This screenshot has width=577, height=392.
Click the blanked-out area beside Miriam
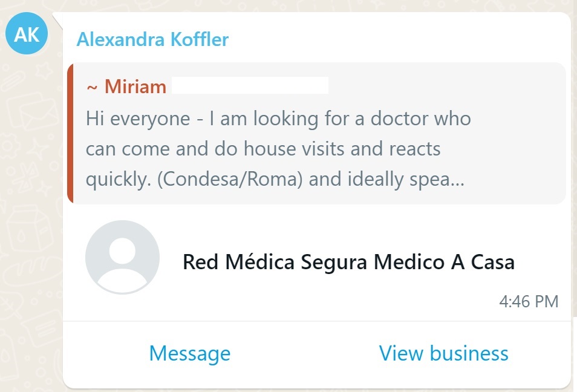(250, 85)
